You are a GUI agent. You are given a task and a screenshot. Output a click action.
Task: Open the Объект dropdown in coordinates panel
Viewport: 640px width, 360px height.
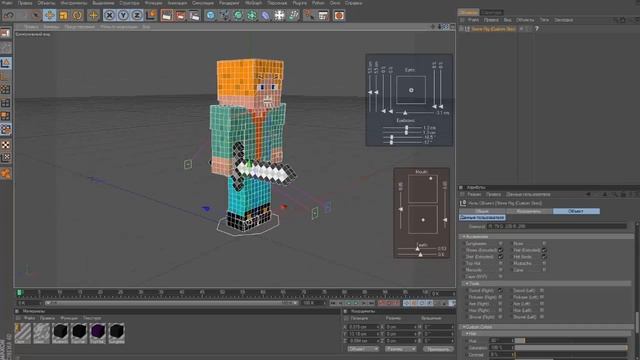[363, 349]
